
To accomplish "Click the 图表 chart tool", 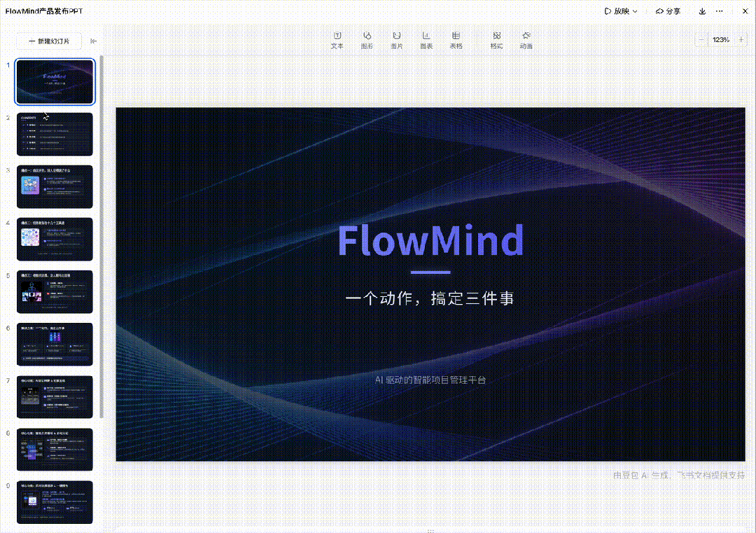I will pos(426,40).
